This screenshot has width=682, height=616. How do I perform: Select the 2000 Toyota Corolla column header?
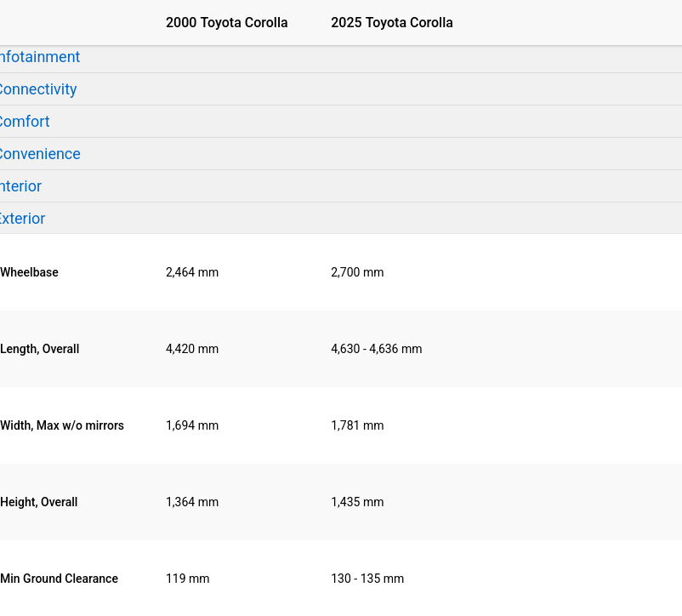[226, 23]
